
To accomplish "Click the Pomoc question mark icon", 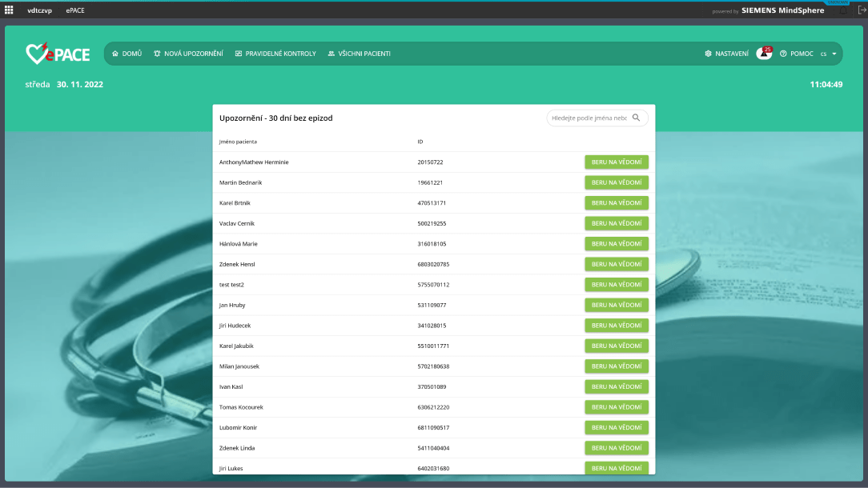I will click(783, 54).
